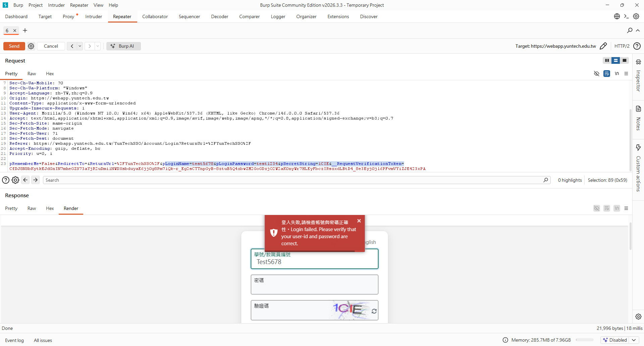Screen dimensions: 644x346
Task: Toggle hiding non-printable chars in request
Action: [596, 74]
